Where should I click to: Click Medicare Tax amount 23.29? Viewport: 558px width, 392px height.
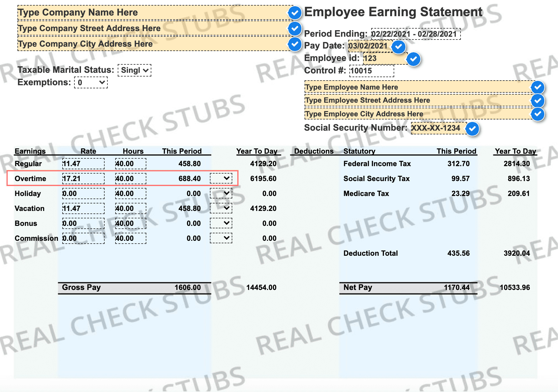point(460,194)
